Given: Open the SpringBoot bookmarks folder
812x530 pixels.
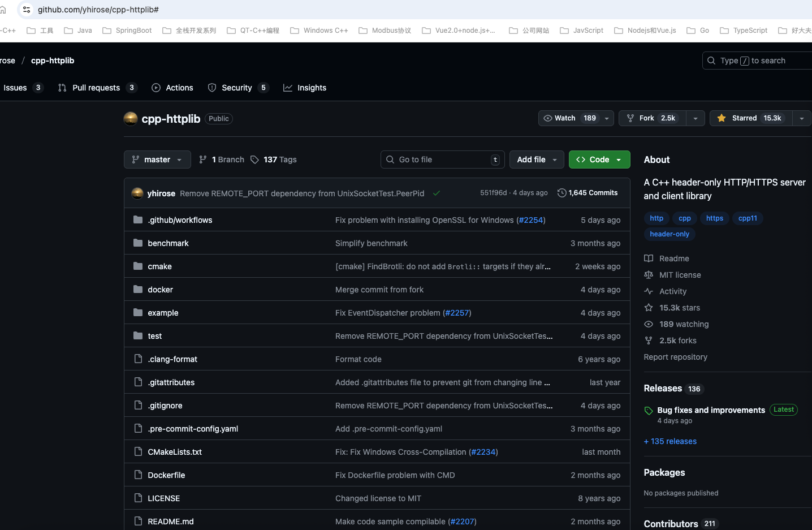Looking at the screenshot, I should click(x=127, y=31).
